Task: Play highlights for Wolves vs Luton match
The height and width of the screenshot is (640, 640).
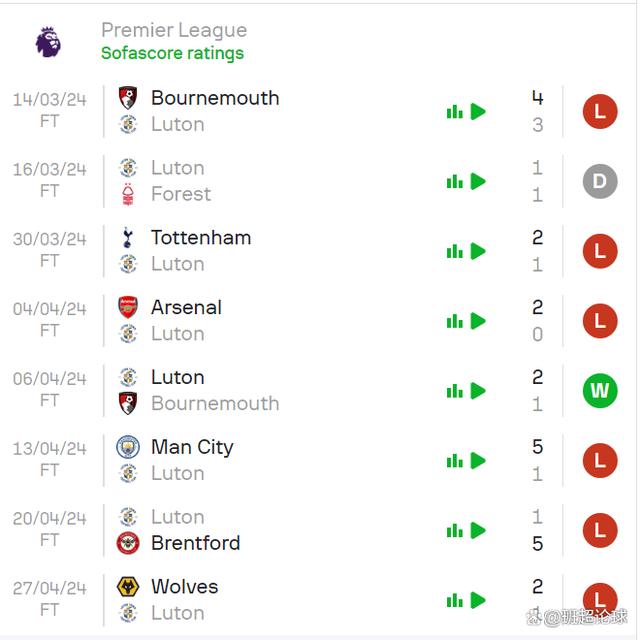Action: tap(478, 600)
